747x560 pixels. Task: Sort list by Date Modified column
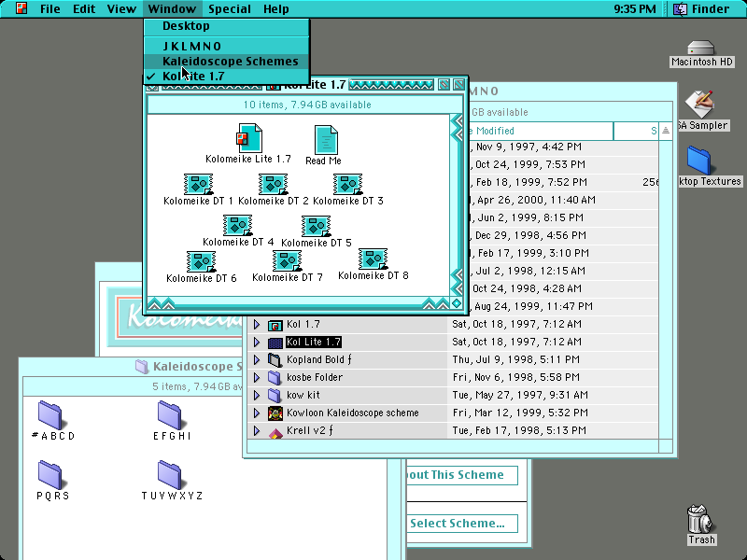[541, 131]
